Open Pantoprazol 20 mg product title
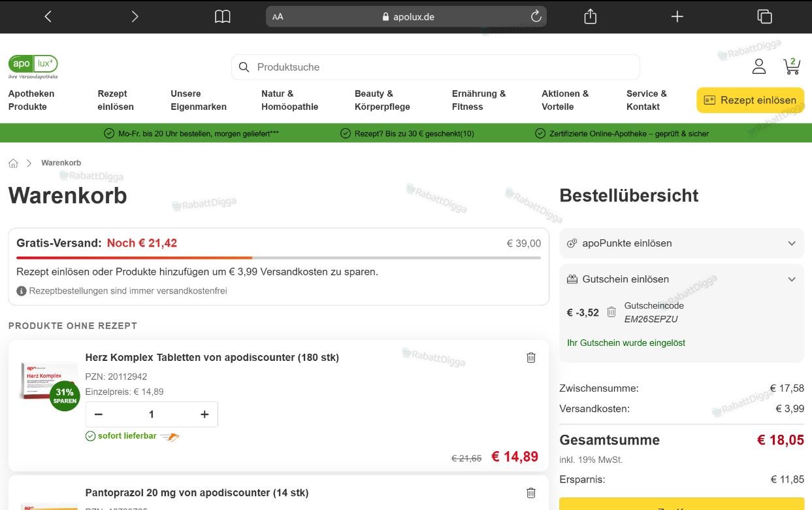This screenshot has width=812, height=510. coord(197,492)
